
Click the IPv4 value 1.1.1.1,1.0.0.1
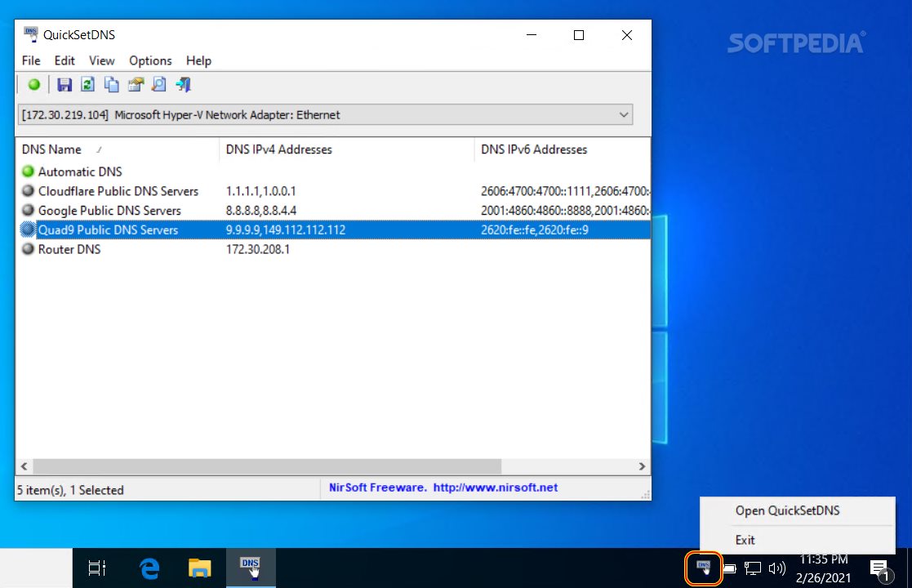click(260, 191)
